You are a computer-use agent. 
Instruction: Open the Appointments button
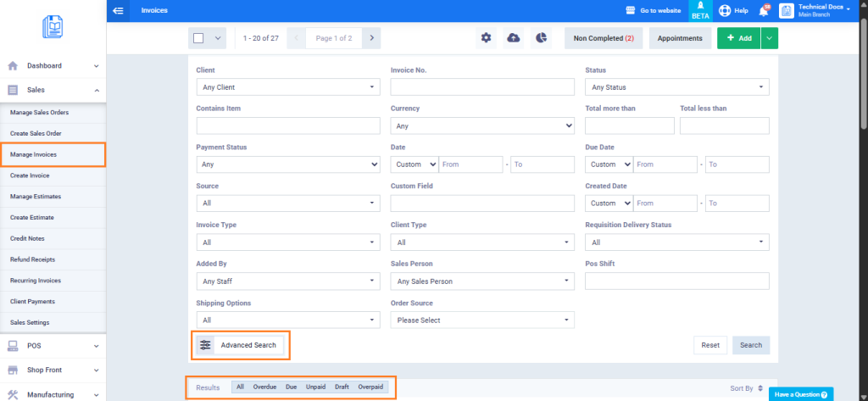coord(680,38)
